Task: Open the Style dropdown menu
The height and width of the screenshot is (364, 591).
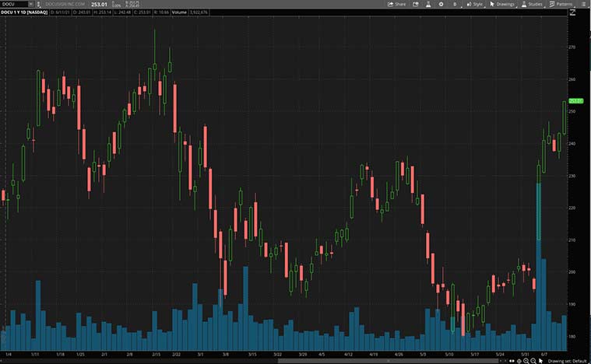Action: tap(475, 4)
